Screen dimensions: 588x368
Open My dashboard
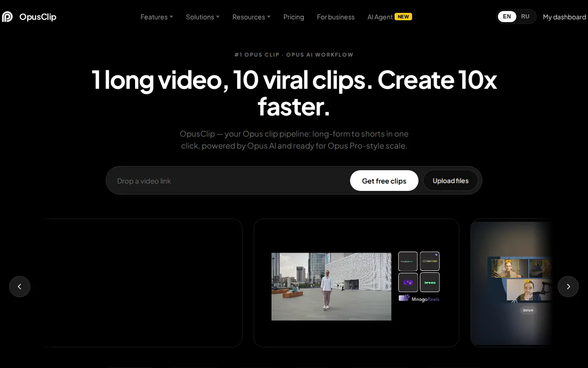(565, 17)
